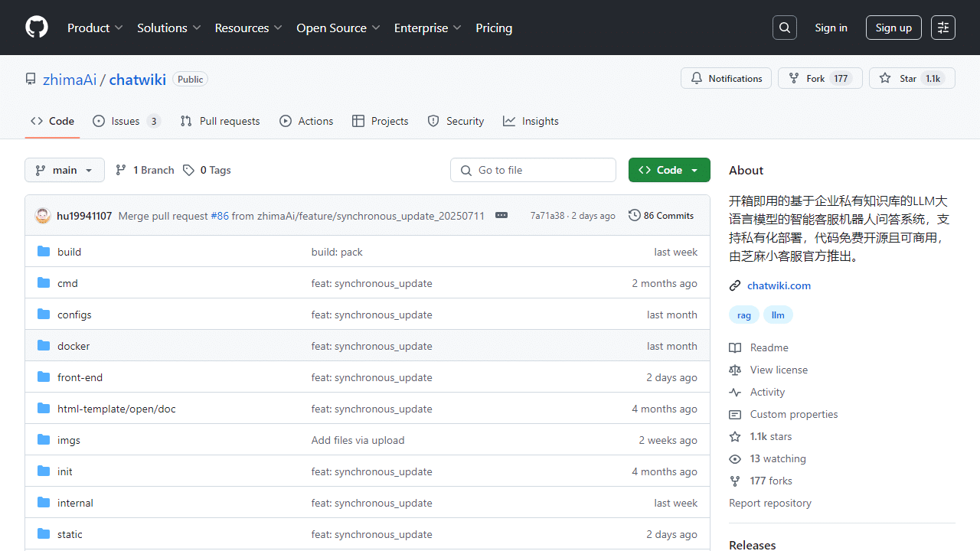Open the green Code dropdown button

coord(669,170)
